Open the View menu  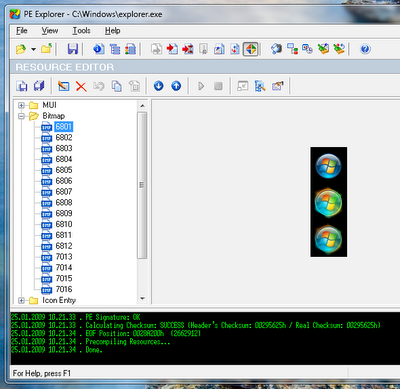click(x=50, y=31)
